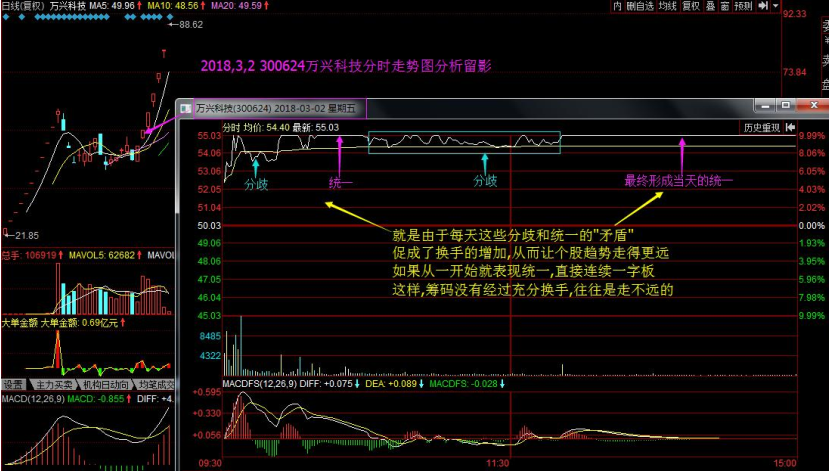Toggle the 均线 moving average lines
Viewport: 829px width, 471px height.
(668, 6)
